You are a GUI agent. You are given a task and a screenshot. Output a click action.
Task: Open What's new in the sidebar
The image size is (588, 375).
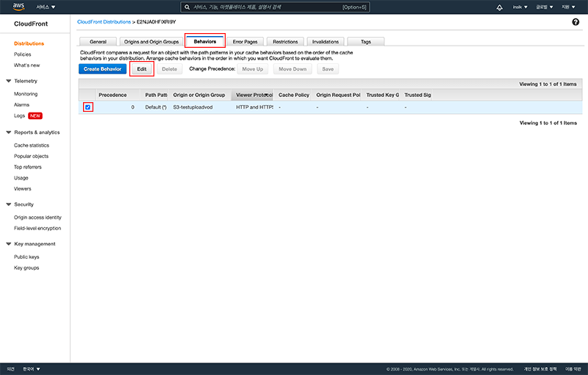26,65
